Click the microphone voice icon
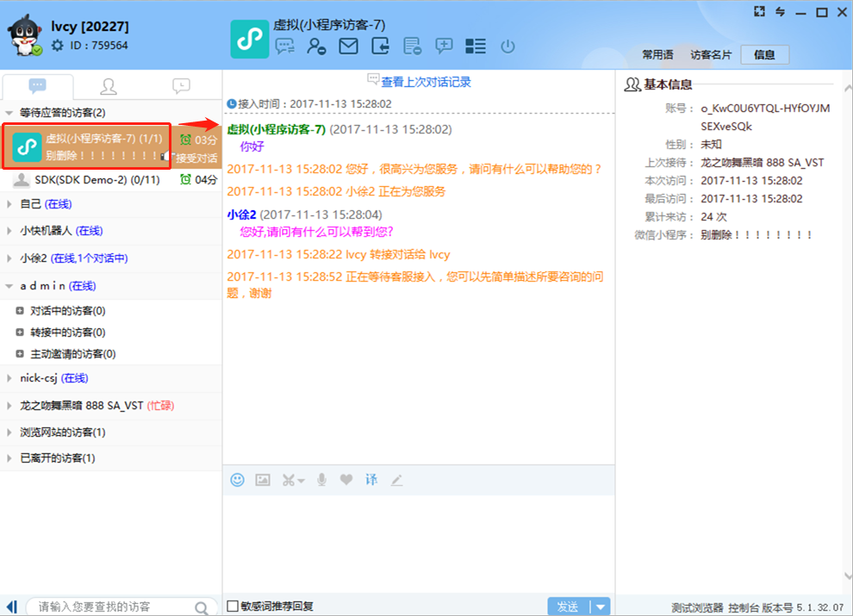853x616 pixels. 321,480
